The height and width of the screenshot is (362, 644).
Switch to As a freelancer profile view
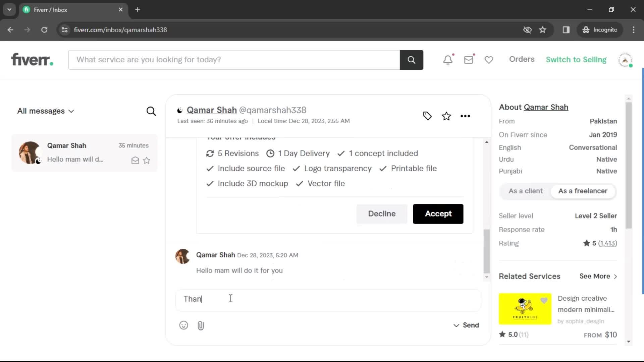pos(583,190)
